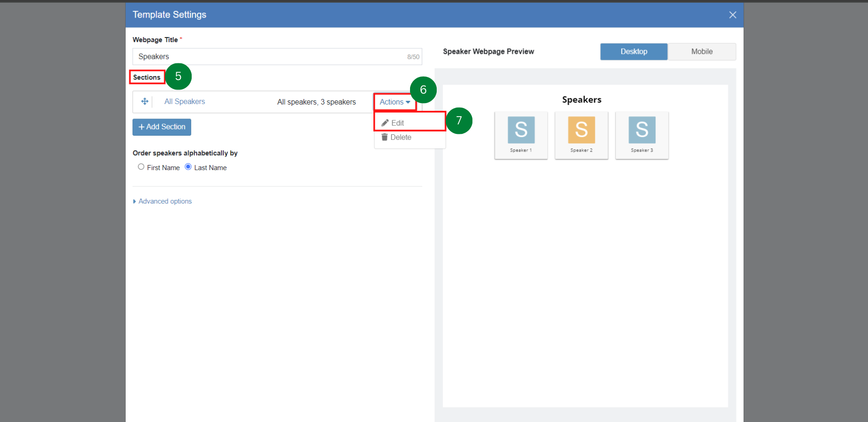Close the Template Settings dialog

[x=732, y=15]
